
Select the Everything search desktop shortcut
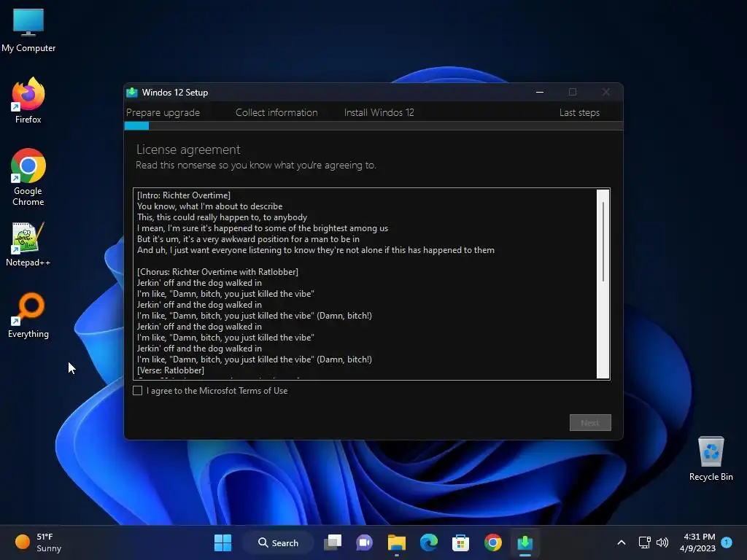pos(28,315)
